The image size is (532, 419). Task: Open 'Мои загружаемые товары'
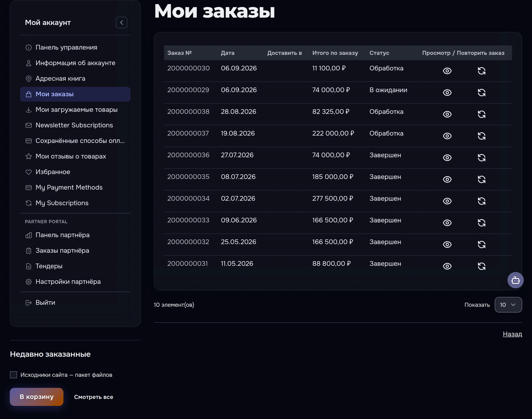click(x=75, y=110)
